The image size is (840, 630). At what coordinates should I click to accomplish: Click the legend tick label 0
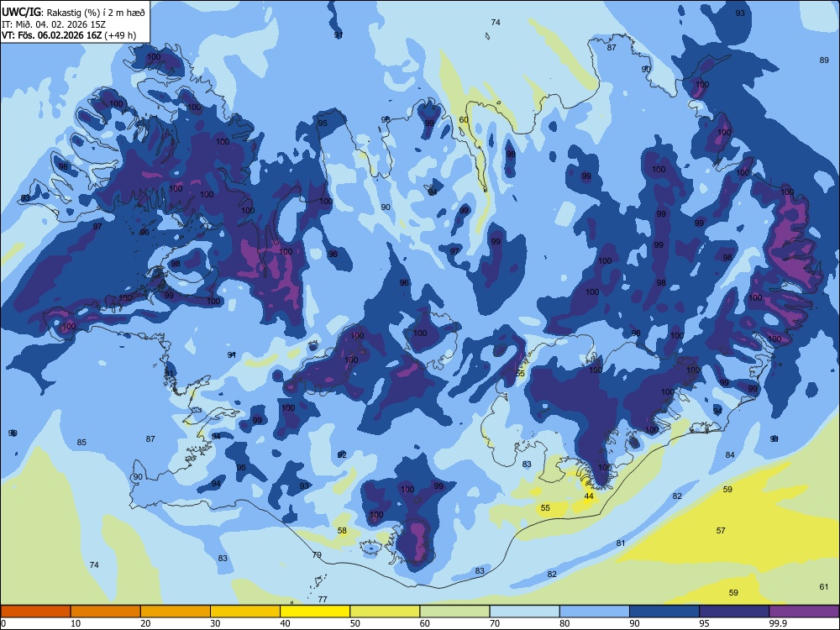click(3, 623)
